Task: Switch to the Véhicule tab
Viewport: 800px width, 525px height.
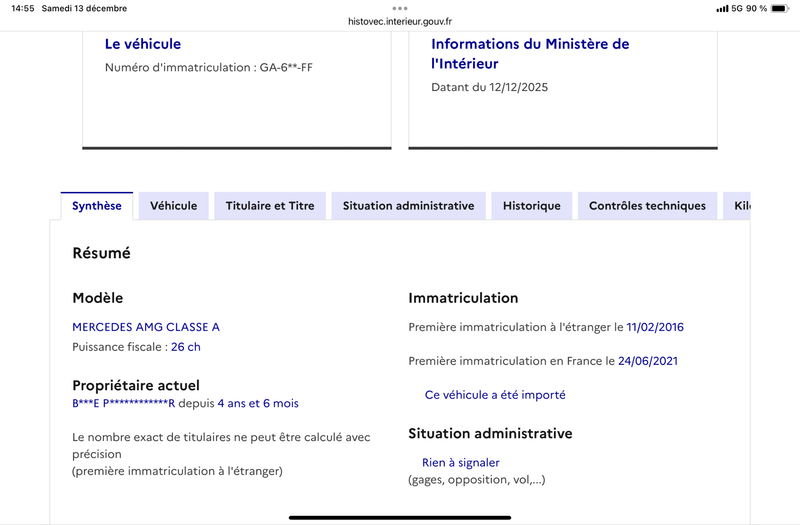Action: pos(173,206)
